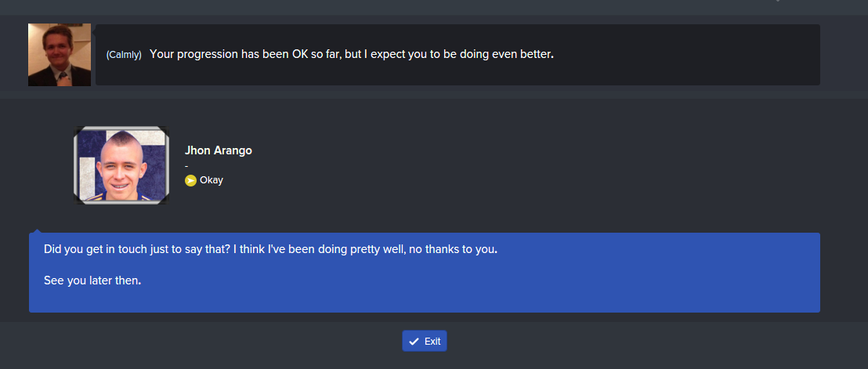Click Jhon Arango's player portrait

(x=121, y=165)
